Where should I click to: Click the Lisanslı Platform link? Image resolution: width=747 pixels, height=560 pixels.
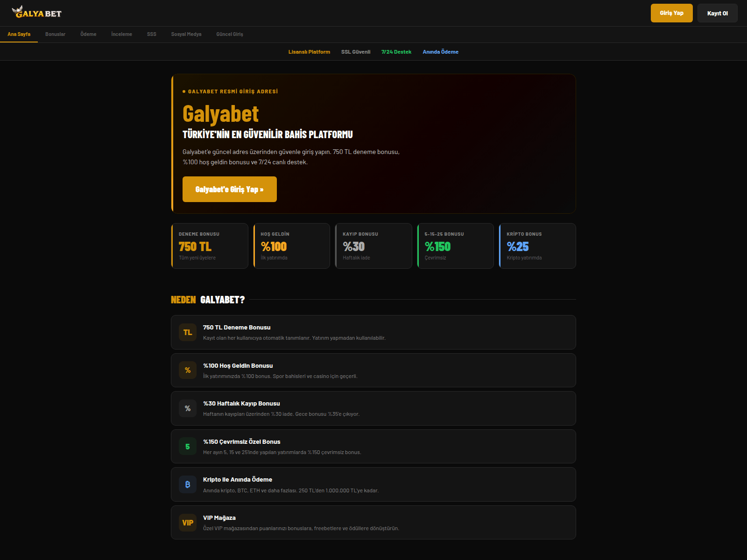pos(309,52)
